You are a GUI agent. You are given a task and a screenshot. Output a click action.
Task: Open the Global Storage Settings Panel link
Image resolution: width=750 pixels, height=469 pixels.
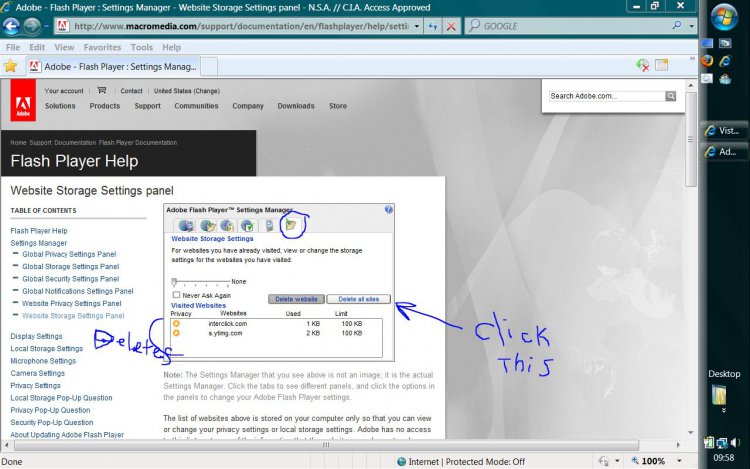pyautogui.click(x=70, y=266)
